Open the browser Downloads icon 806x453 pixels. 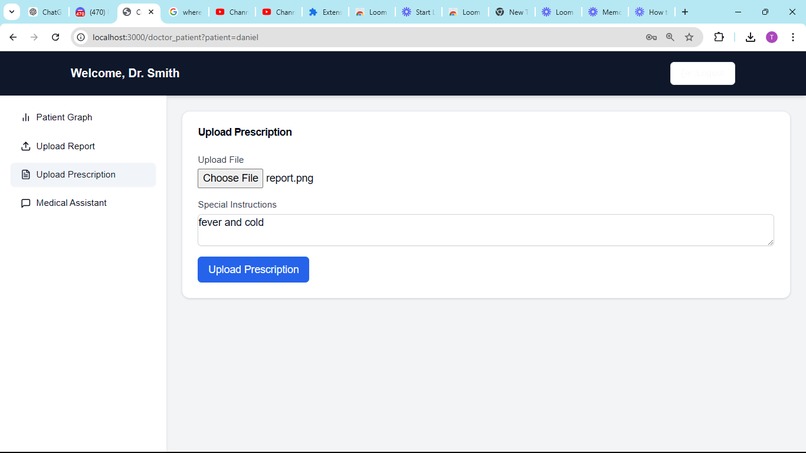point(750,37)
